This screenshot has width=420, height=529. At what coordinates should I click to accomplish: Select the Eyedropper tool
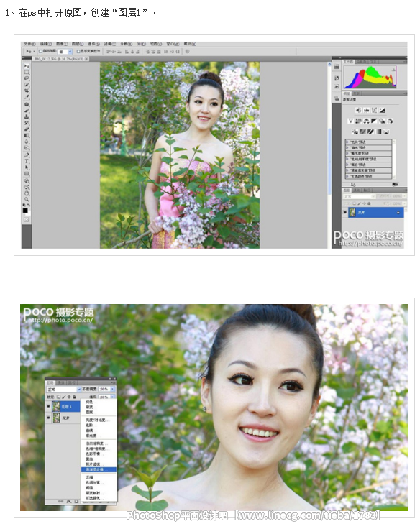(x=27, y=97)
